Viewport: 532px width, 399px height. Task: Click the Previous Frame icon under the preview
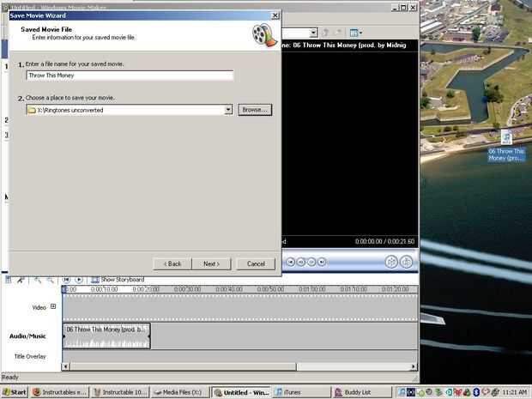pyautogui.click(x=301, y=262)
